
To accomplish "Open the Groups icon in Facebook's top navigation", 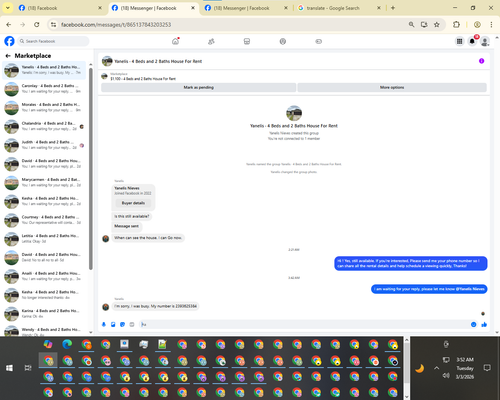I will coord(283,41).
